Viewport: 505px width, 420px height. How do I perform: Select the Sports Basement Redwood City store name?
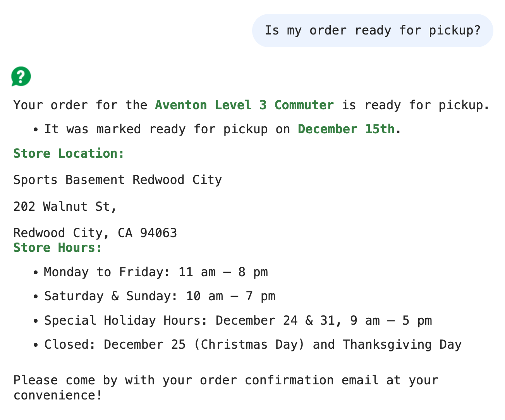118,180
